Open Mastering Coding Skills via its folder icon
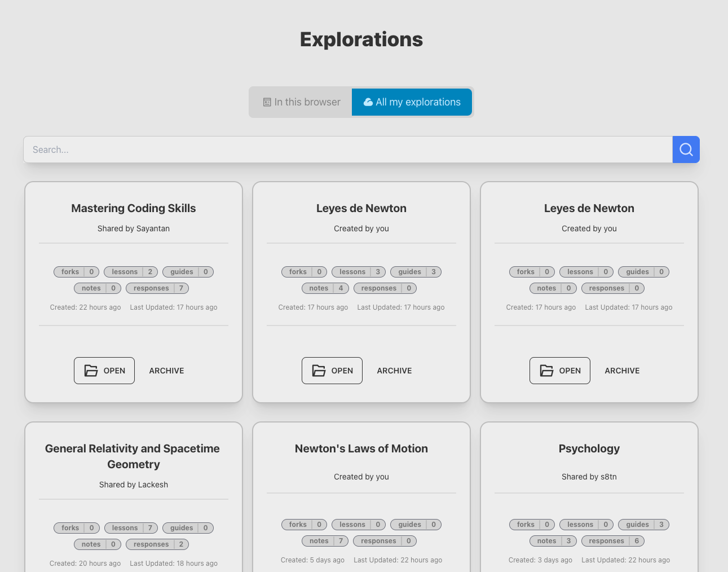The image size is (728, 572). coord(91,371)
